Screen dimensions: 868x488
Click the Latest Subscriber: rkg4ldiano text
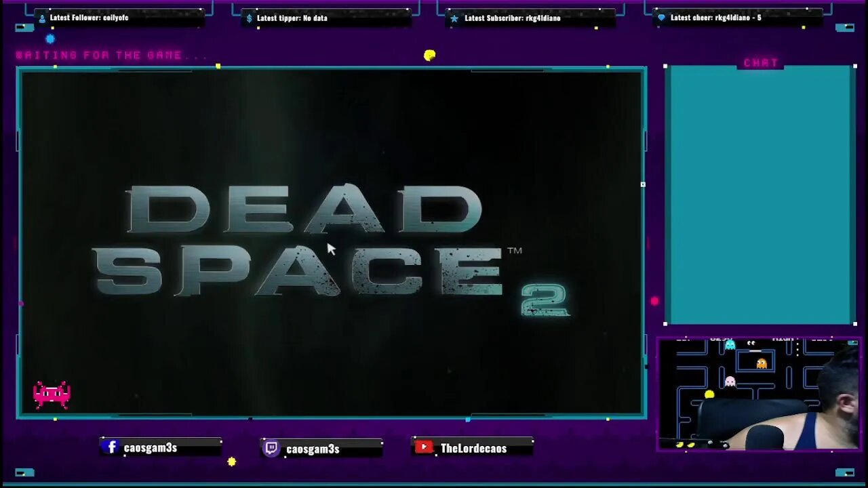click(512, 18)
